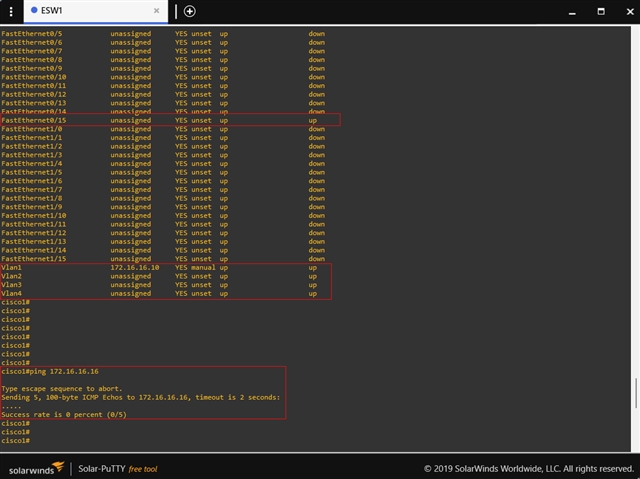Click the terminal vertical scrollbar thumb
The height and width of the screenshot is (479, 640).
[636, 393]
